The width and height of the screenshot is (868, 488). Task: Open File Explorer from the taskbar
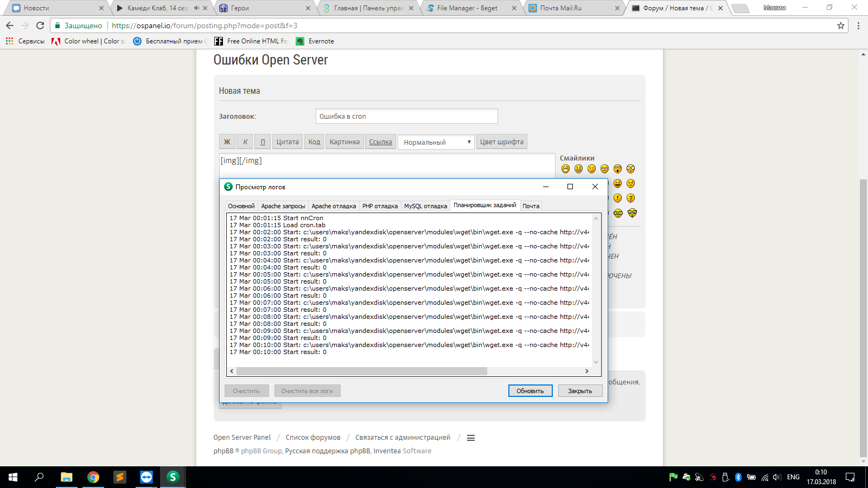[x=66, y=477]
